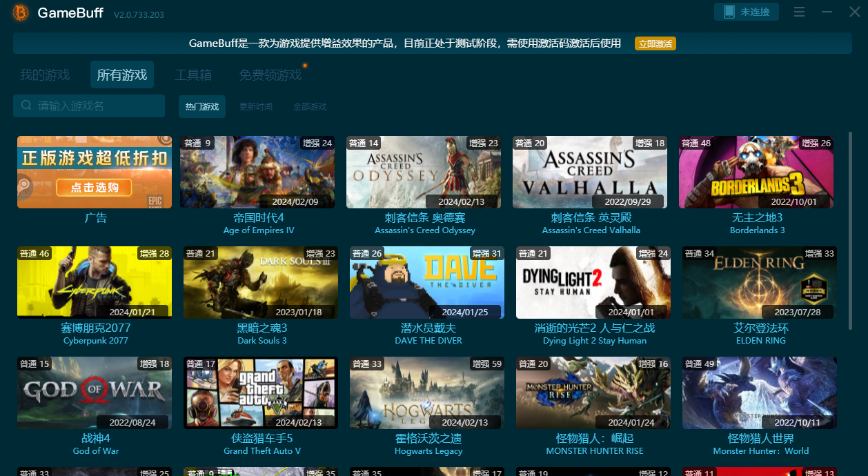The image size is (868, 476).
Task: Click 增强 59 badge on Hogwarts Legacy
Action: (487, 364)
